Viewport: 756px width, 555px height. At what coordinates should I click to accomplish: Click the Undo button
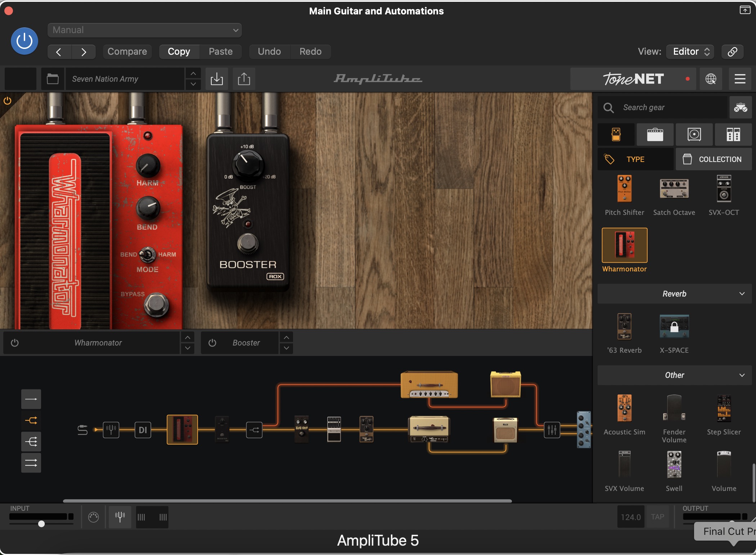click(x=269, y=52)
